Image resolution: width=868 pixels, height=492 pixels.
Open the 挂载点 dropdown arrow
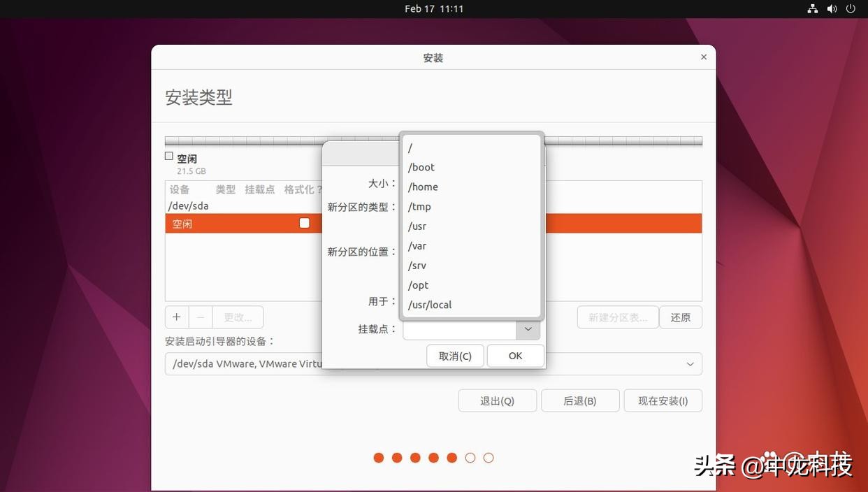528,328
